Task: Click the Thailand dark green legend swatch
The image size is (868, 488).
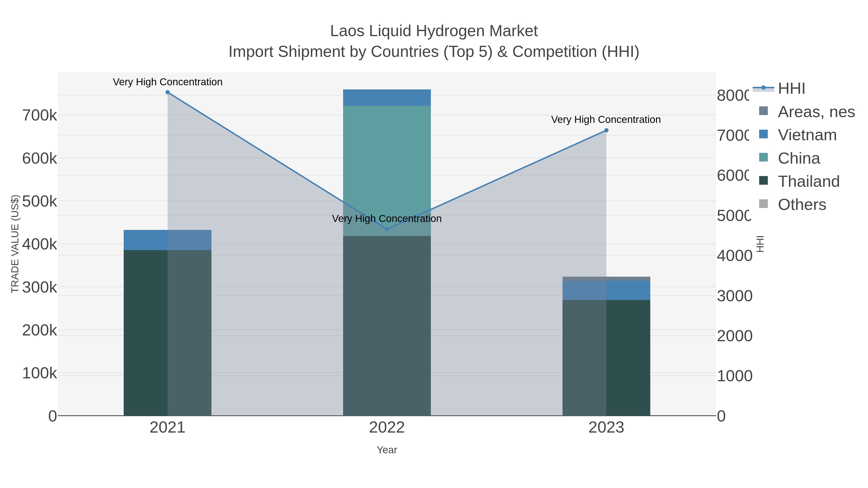Action: [764, 180]
